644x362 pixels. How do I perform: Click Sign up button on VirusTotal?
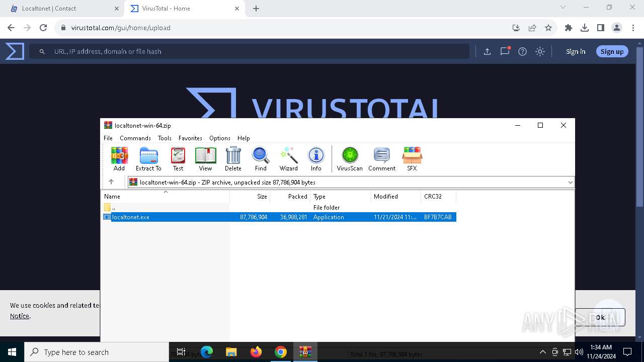(612, 51)
